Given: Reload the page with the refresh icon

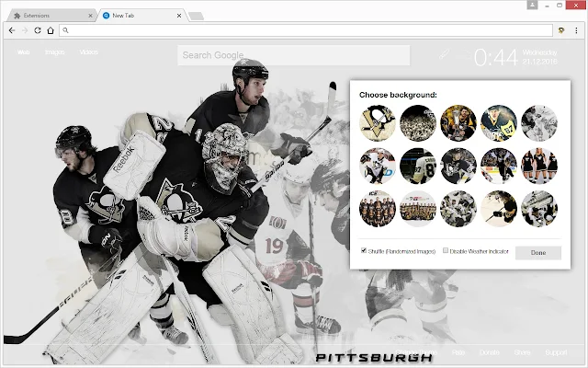Looking at the screenshot, I should click(38, 30).
